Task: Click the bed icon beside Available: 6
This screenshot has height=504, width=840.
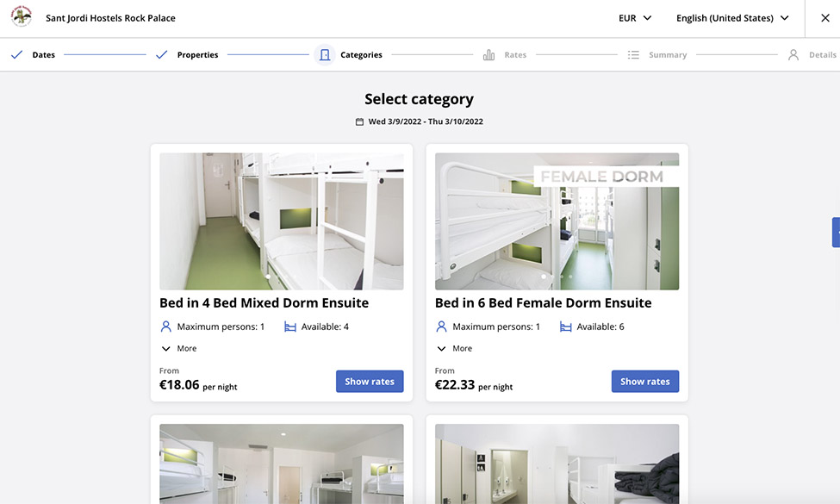Action: coord(566,327)
